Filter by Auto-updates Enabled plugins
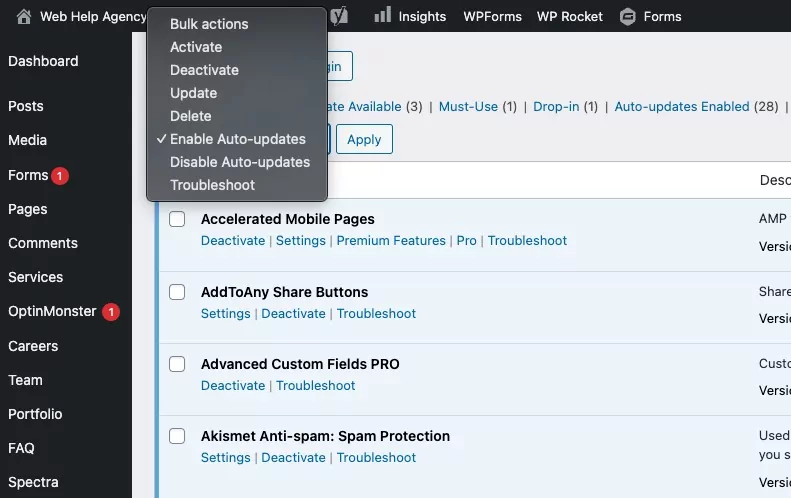The image size is (791, 498). 682,107
